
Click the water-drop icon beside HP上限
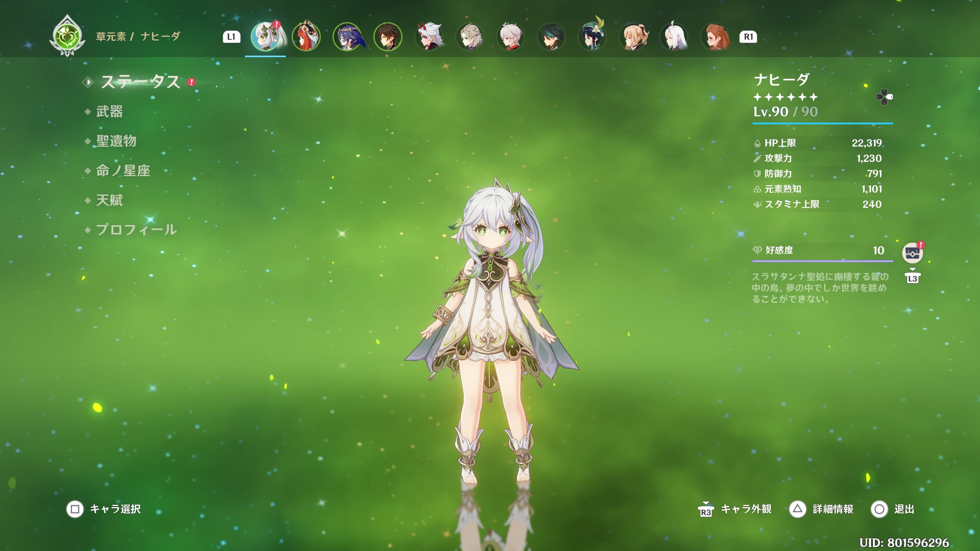[757, 143]
